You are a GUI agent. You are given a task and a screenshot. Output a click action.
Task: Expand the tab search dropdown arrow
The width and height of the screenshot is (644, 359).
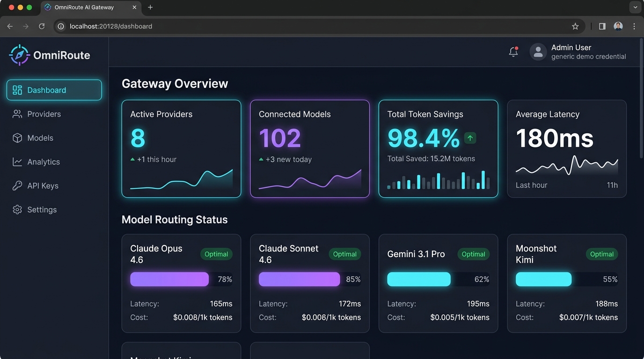click(635, 7)
